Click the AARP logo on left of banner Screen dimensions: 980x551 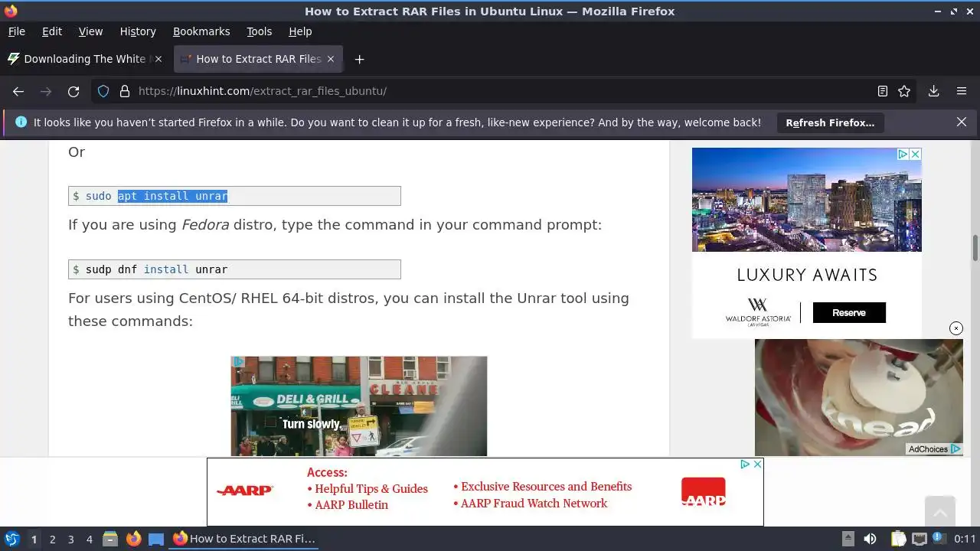pos(245,491)
